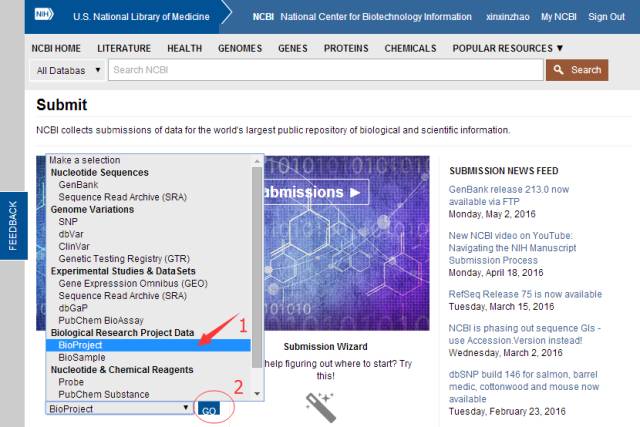This screenshot has width=640, height=427.
Task: Expand the Popular Resources menu
Action: point(508,48)
